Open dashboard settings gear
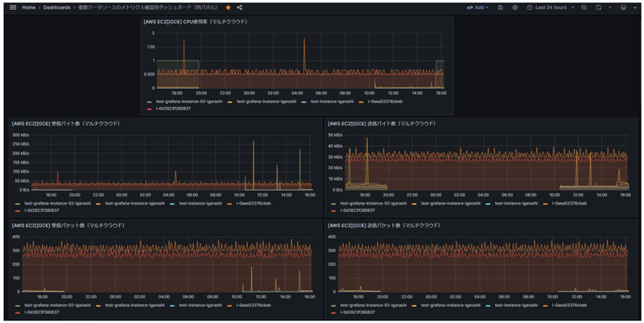This screenshot has width=644, height=323. point(515,7)
